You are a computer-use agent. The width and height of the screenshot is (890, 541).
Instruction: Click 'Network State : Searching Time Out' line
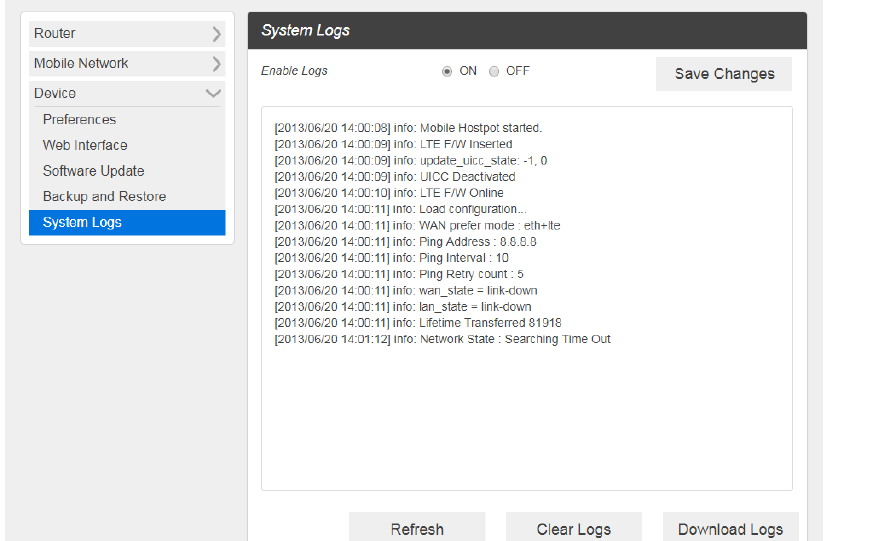tap(442, 339)
